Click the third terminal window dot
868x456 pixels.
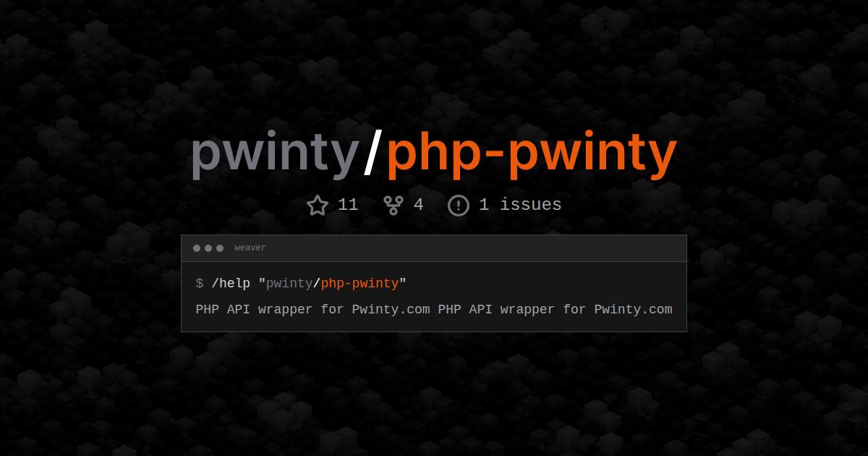coord(220,248)
